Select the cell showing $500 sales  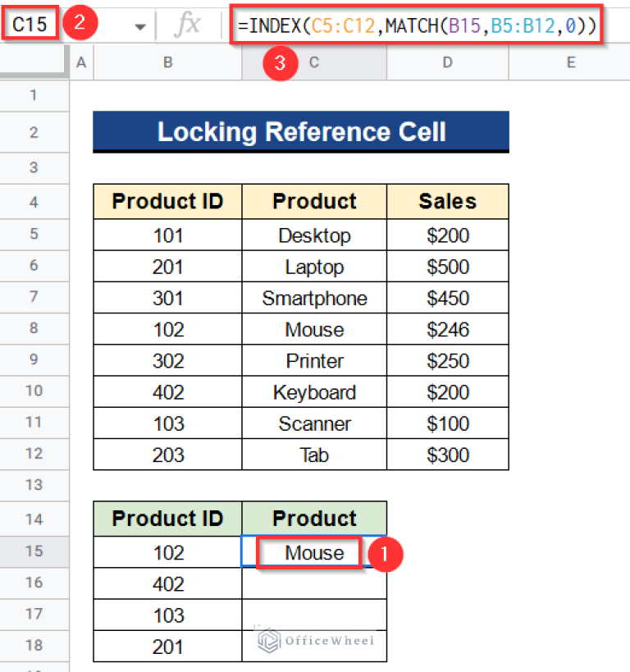pyautogui.click(x=447, y=266)
